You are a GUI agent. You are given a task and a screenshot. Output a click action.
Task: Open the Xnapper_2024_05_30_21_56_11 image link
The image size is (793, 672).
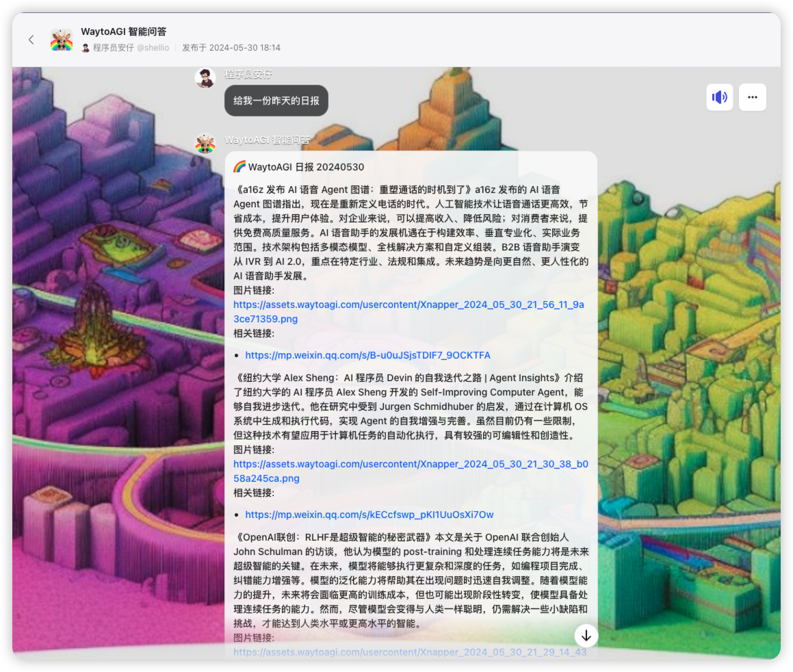[408, 312]
